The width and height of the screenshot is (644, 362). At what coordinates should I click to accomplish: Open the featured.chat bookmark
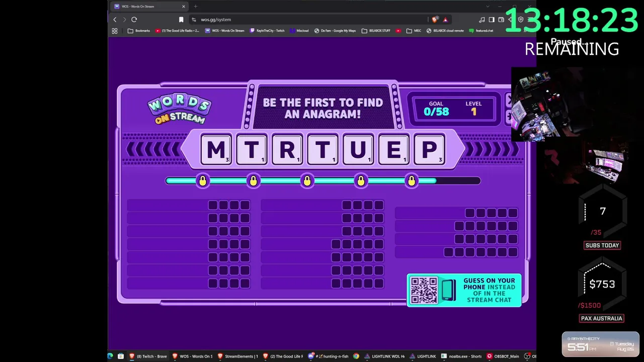(481, 31)
